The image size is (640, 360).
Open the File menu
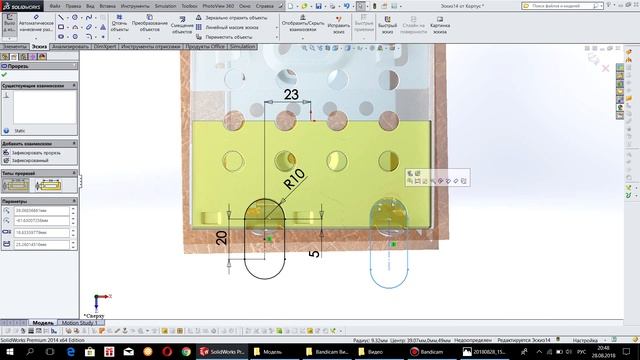click(x=55, y=6)
